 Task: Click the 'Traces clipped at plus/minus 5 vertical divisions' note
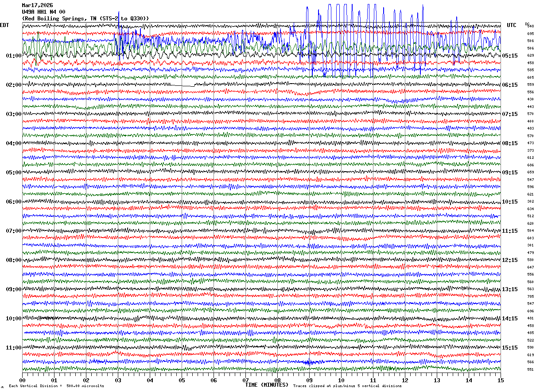click(347, 386)
